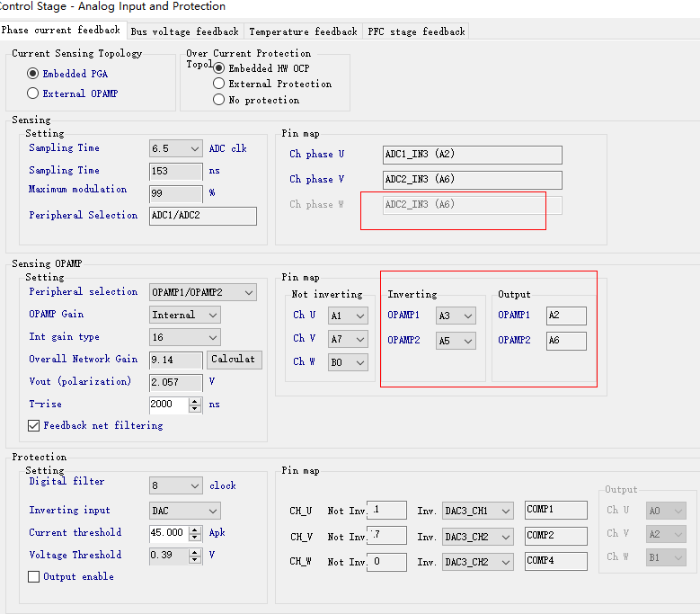The width and height of the screenshot is (700, 614).
Task: Open the PFC stage feedback tab
Action: 416,31
